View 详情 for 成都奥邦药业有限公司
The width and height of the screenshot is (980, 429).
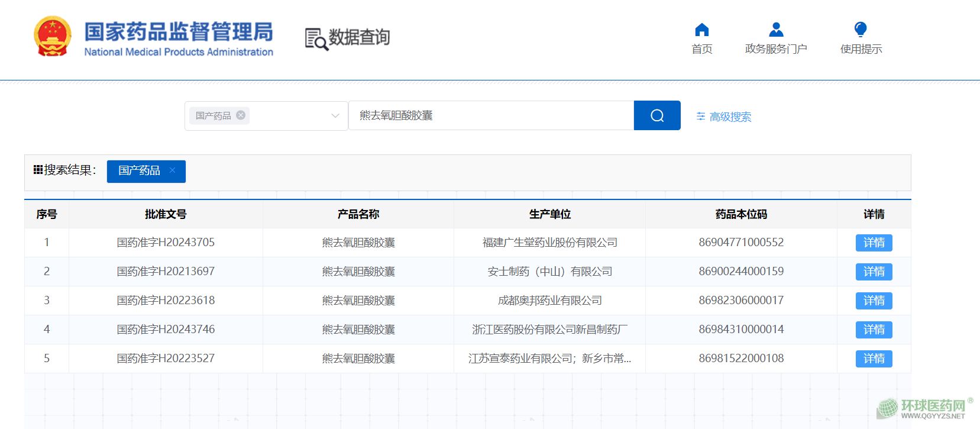pyautogui.click(x=874, y=301)
